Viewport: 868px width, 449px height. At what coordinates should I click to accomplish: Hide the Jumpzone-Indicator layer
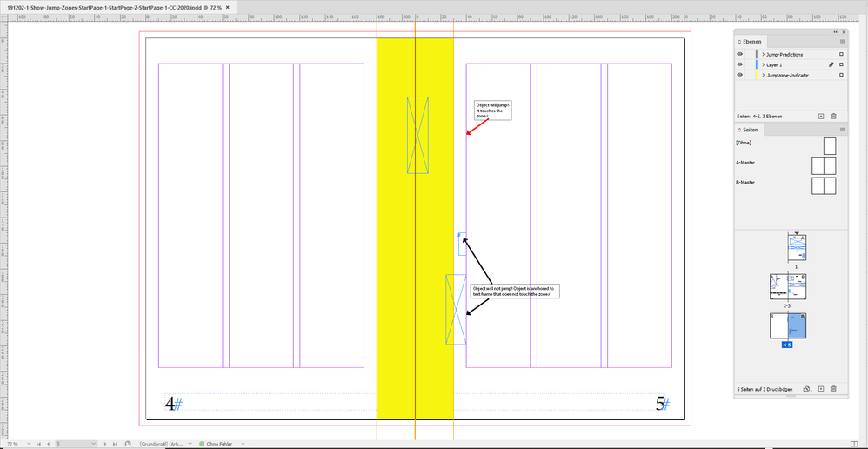[739, 75]
